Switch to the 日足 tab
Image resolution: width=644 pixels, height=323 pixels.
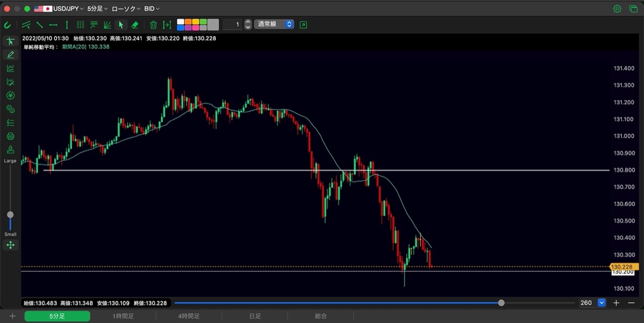(255, 317)
